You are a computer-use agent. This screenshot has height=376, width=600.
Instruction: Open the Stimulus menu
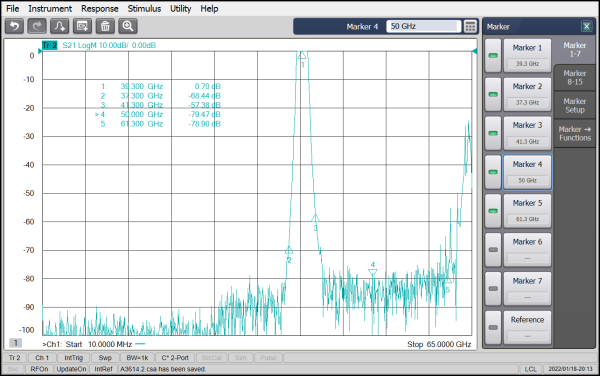[x=144, y=8]
